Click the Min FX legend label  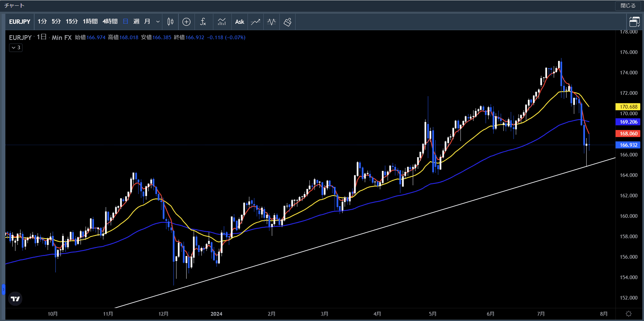coord(62,38)
